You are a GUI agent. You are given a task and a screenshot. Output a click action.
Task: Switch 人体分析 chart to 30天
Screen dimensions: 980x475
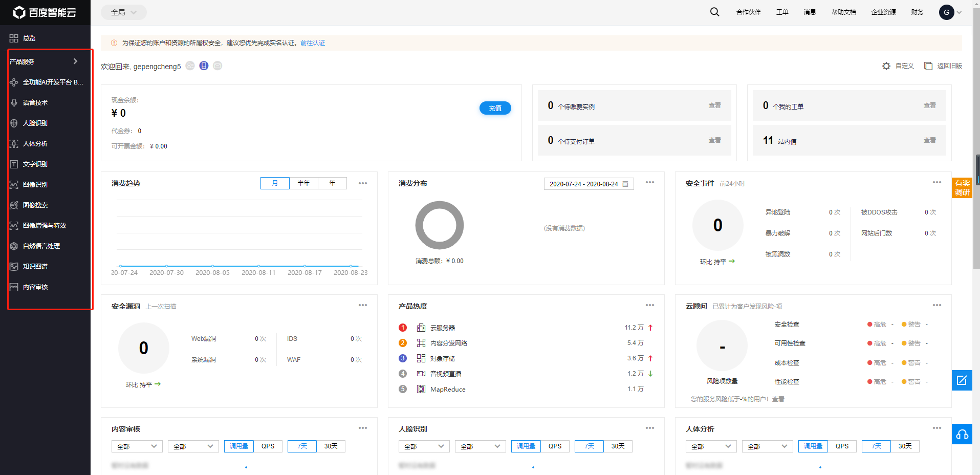[905, 446]
